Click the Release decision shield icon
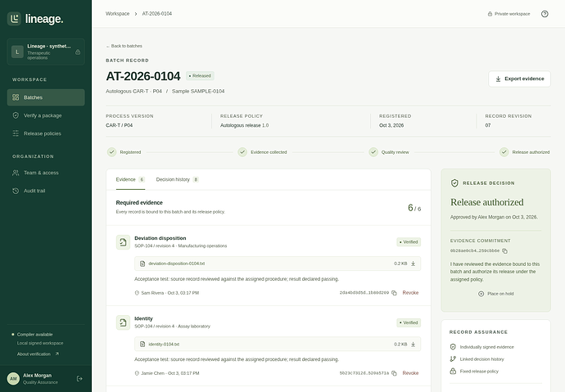This screenshot has width=565, height=392. (x=454, y=183)
